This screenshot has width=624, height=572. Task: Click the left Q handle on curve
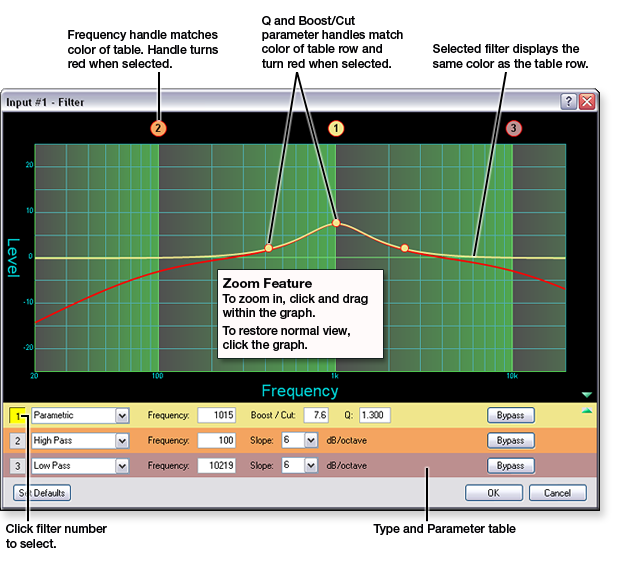point(268,247)
